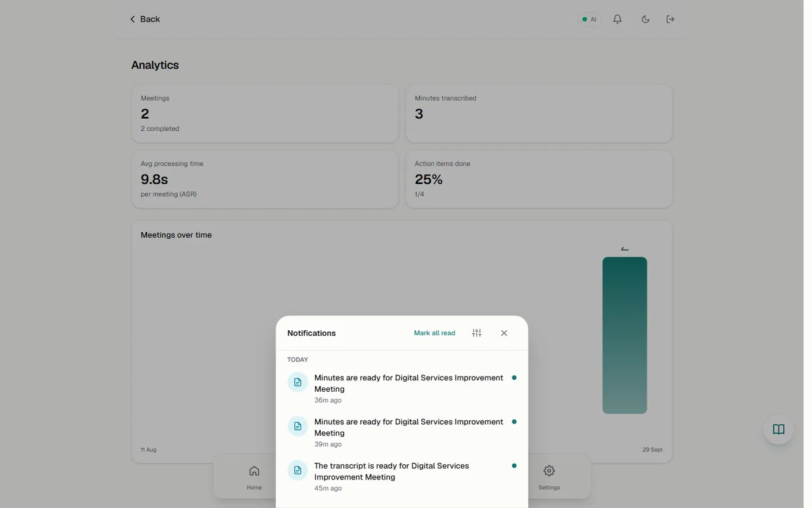Open Settings in bottom navigation
Screen dimensions: 812x508
[x=549, y=478]
